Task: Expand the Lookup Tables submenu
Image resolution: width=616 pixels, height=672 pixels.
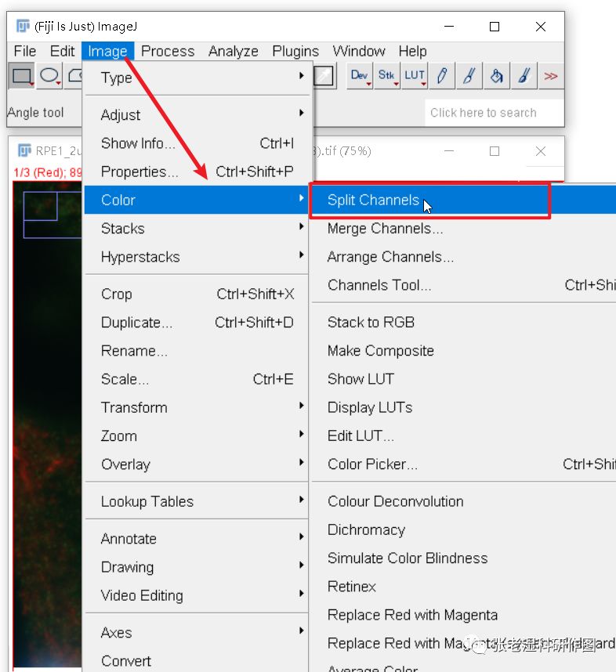Action: click(x=197, y=501)
